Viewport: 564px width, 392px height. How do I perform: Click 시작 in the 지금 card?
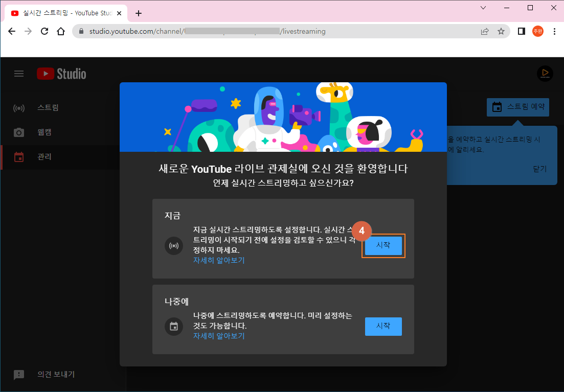[383, 246]
